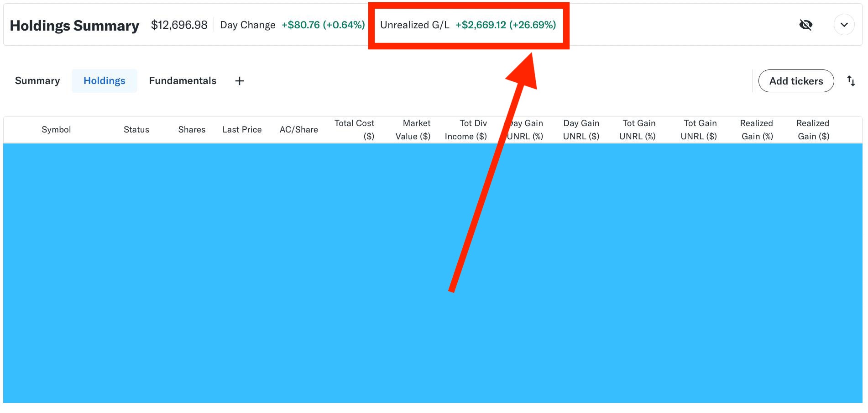Sort by Market Value ($) column
This screenshot has height=413, width=868.
coord(413,130)
